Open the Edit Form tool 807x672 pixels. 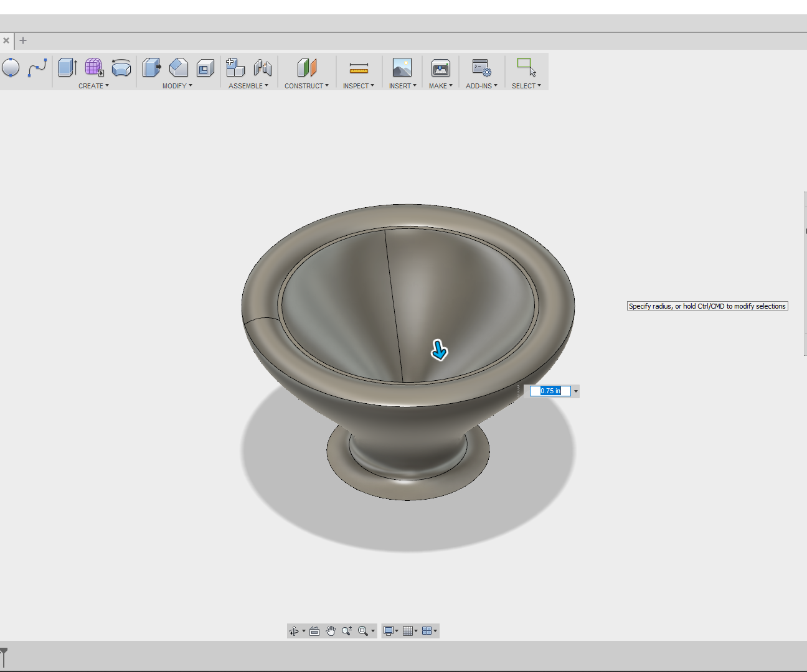point(93,67)
